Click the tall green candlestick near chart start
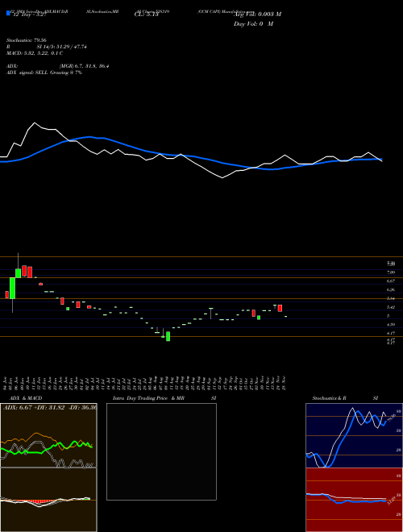 click(x=13, y=288)
